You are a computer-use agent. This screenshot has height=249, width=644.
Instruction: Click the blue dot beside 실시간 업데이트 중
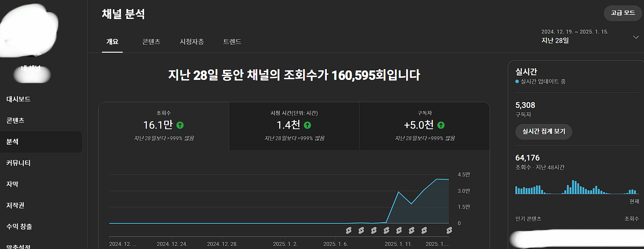(517, 82)
